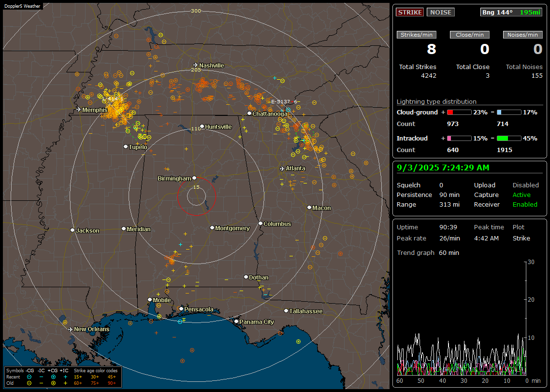Click the Memphis airport icon
Screen dimensions: 550x392
(x=79, y=110)
